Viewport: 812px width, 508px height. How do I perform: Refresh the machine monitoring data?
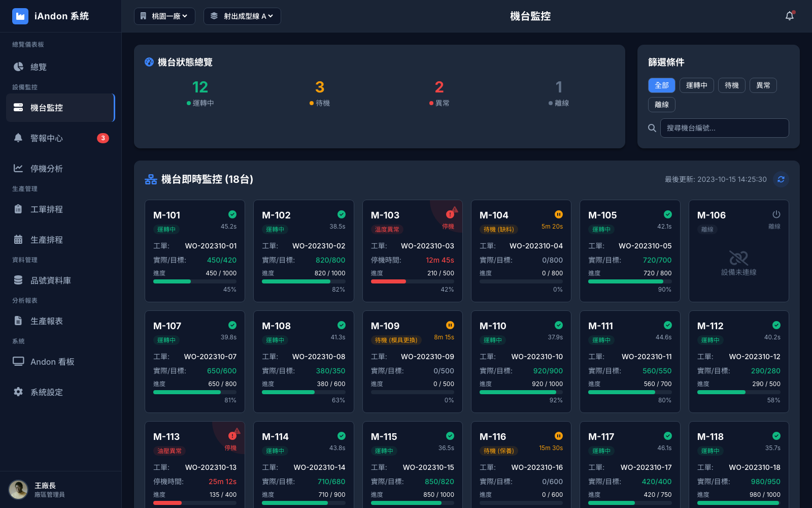(781, 179)
